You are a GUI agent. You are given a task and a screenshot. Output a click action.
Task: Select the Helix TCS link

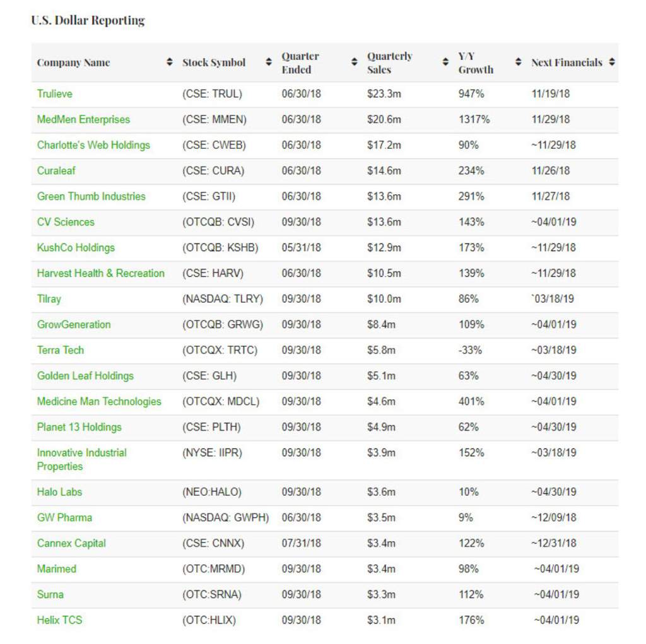point(60,620)
